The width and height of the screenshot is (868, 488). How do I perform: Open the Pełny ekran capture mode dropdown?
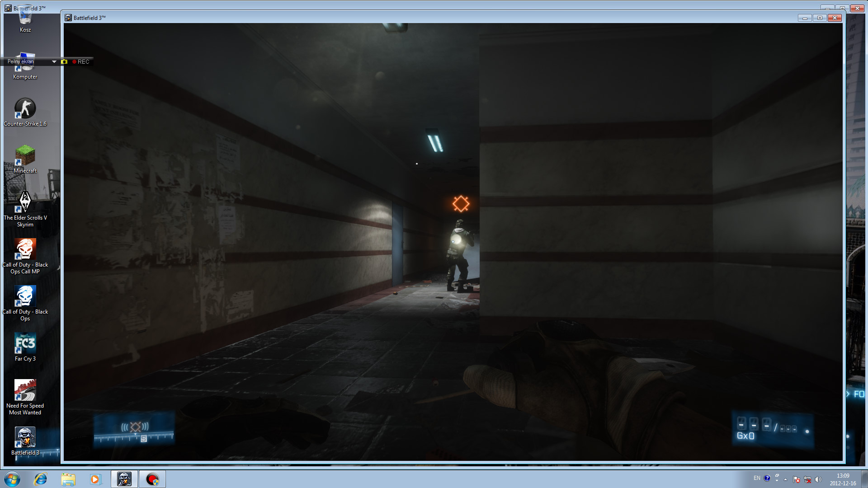(54, 61)
